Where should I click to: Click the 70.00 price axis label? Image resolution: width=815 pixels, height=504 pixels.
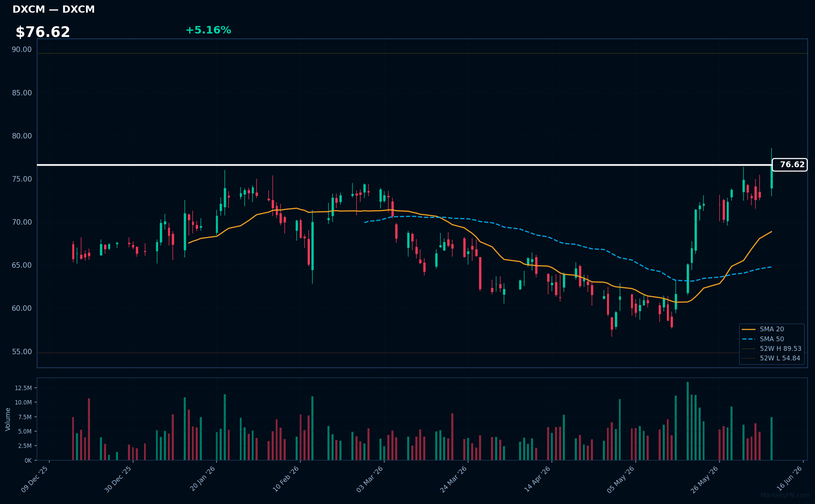pos(22,222)
